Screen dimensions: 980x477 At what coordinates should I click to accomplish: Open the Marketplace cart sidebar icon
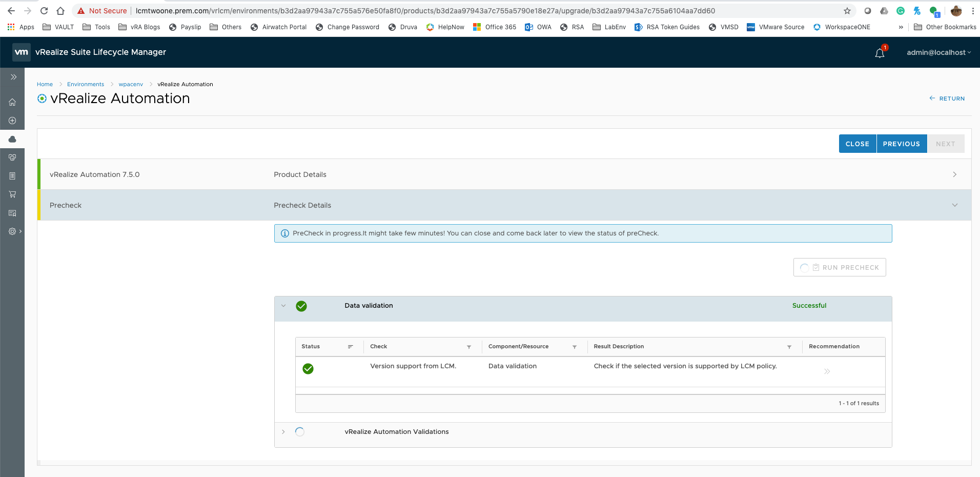(x=12, y=194)
